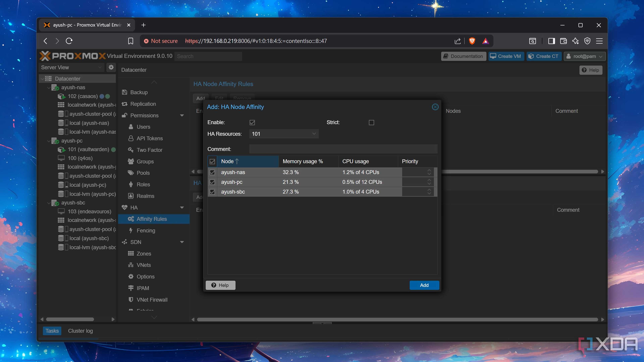Collapse the Datacenter tree root
This screenshot has width=644, height=362.
[42, 79]
